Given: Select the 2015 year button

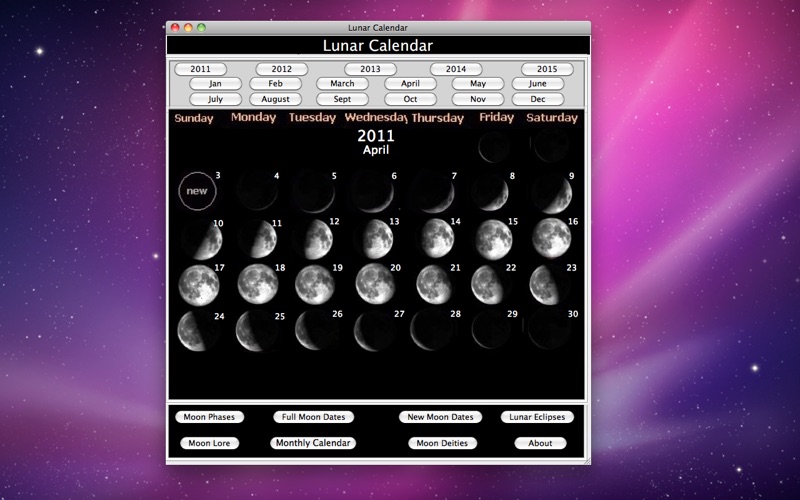Looking at the screenshot, I should click(x=547, y=69).
